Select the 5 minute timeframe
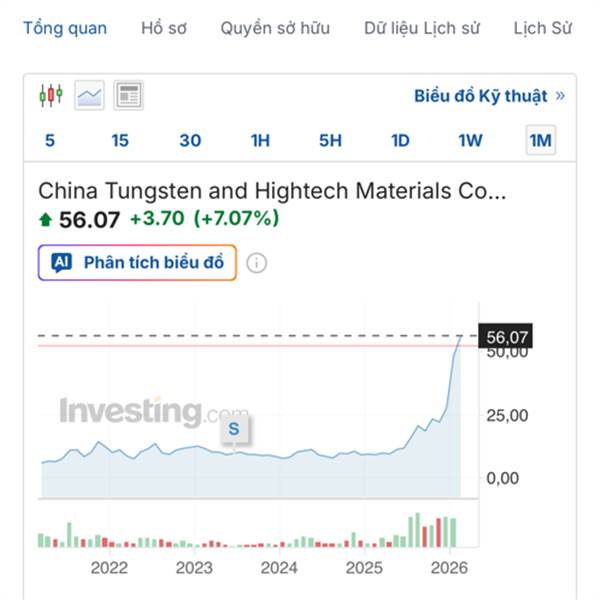 click(50, 140)
